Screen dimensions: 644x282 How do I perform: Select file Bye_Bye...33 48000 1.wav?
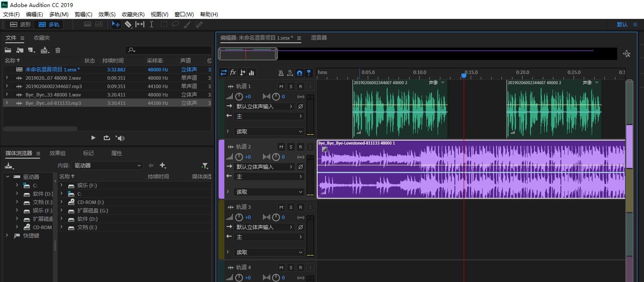53,95
